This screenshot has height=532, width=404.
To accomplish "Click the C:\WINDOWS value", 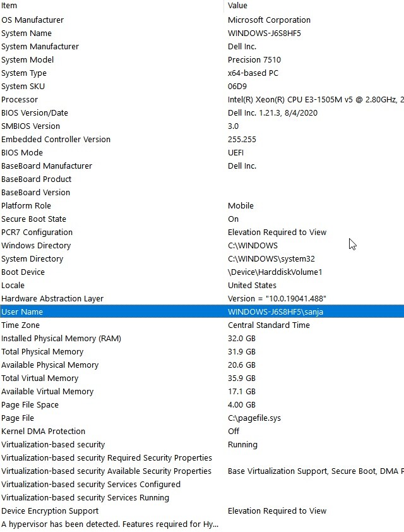I will (x=253, y=245).
